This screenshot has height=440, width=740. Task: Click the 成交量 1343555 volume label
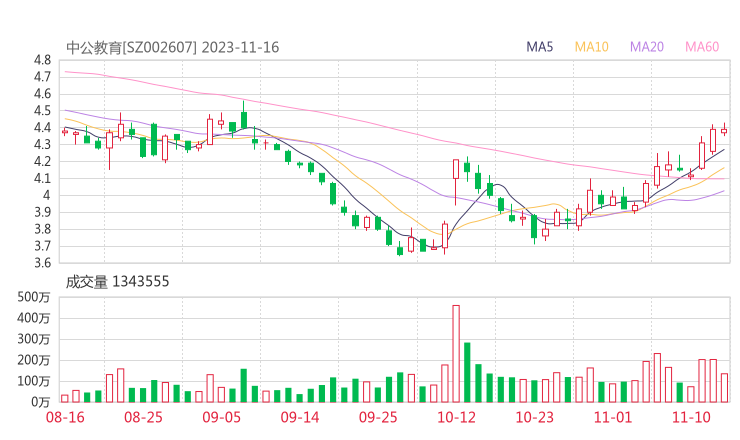(117, 282)
